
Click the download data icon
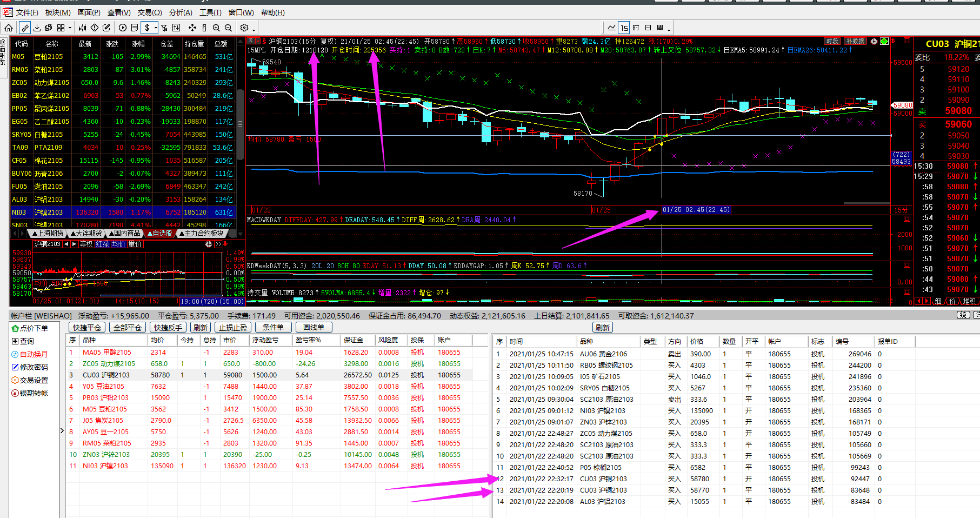coord(37,28)
